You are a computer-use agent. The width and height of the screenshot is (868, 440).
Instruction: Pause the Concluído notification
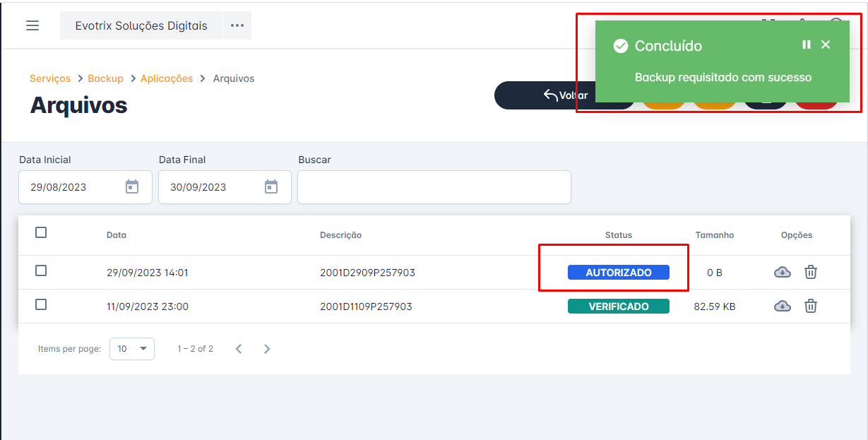point(807,45)
